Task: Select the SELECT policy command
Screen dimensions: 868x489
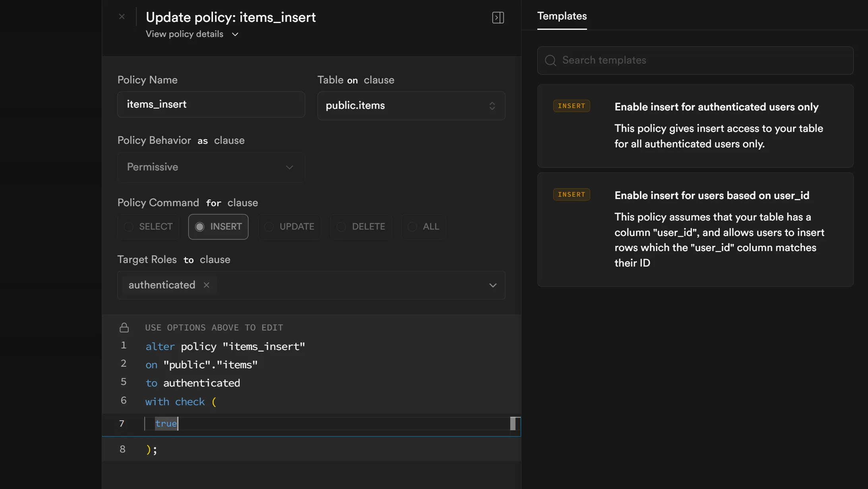Action: pyautogui.click(x=148, y=226)
